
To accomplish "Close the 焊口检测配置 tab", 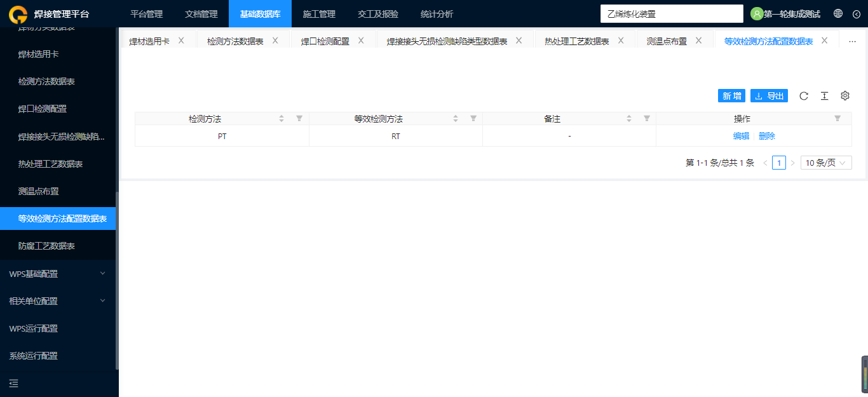I will point(361,41).
